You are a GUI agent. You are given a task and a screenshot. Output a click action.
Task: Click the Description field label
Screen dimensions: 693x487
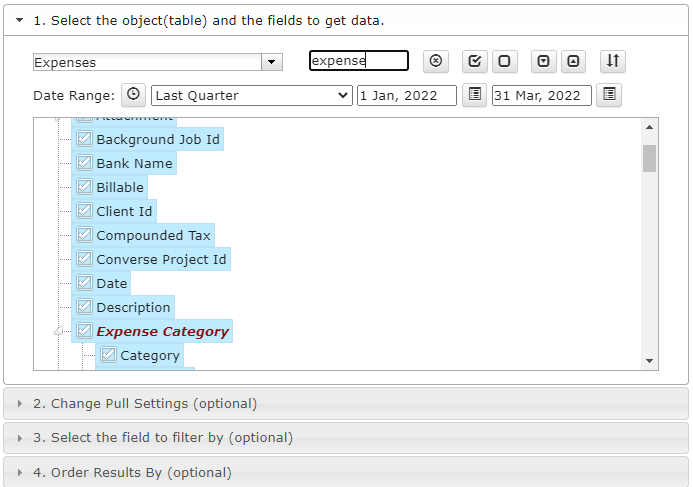134,307
